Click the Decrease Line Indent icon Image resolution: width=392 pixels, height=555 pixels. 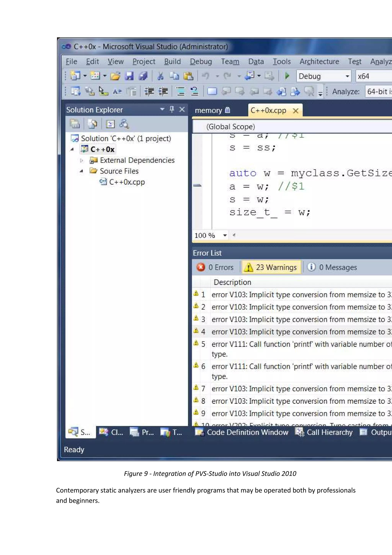pos(149,91)
